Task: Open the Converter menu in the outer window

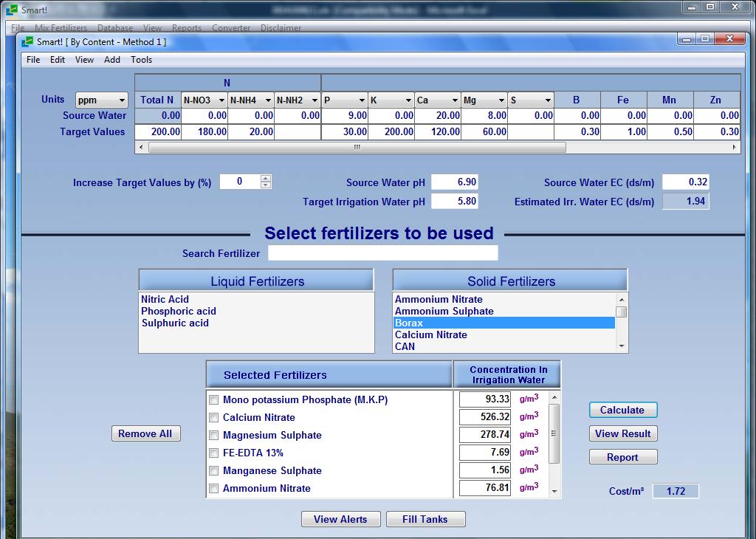Action: tap(231, 28)
